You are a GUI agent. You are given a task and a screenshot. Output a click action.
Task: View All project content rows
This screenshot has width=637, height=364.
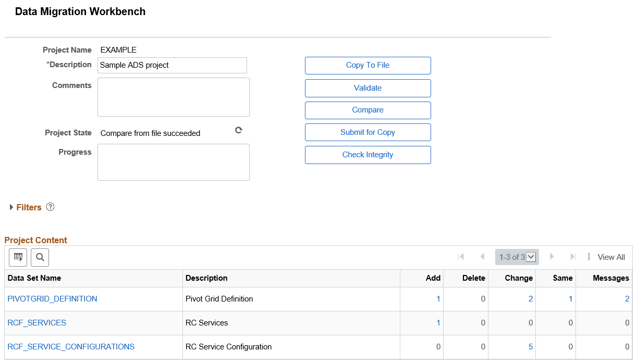pos(611,257)
